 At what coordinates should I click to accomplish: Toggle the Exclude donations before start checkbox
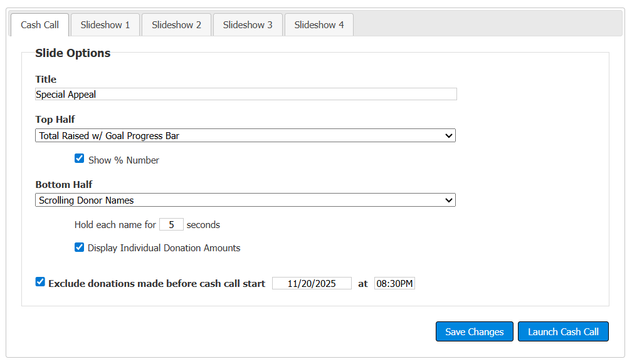coord(41,283)
